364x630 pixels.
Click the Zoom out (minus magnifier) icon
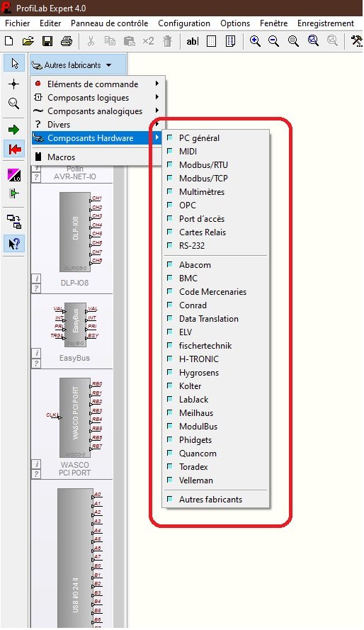click(x=273, y=41)
